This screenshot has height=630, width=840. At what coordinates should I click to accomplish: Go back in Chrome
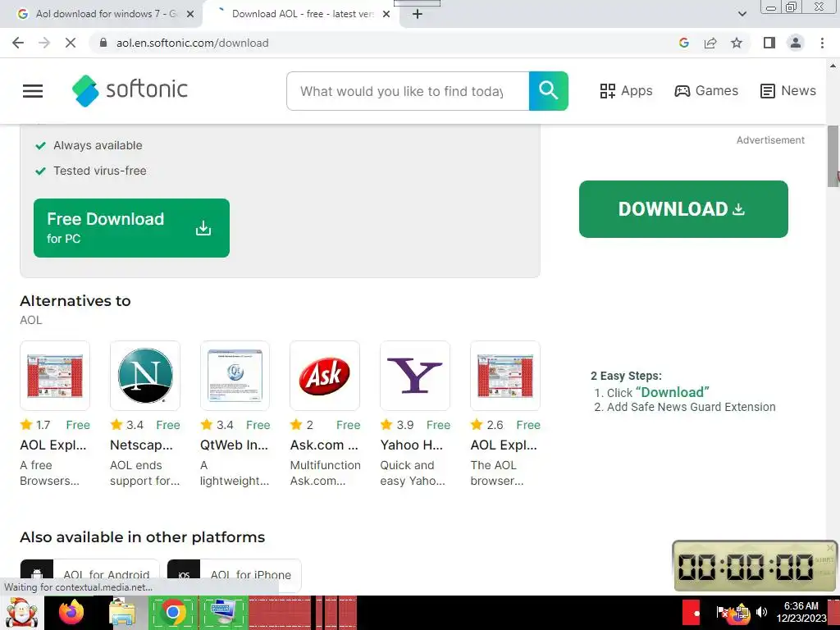[x=18, y=43]
